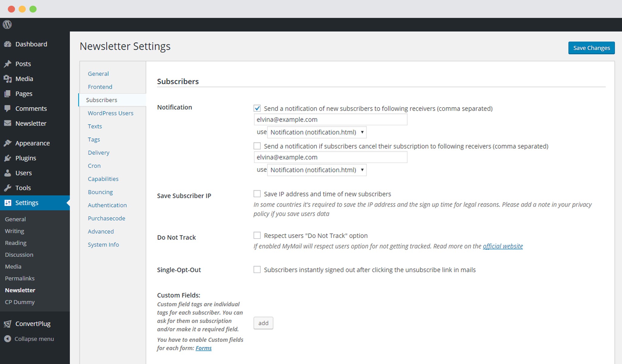Open the official website link
Screen dimensions: 622x364
(x=503, y=246)
